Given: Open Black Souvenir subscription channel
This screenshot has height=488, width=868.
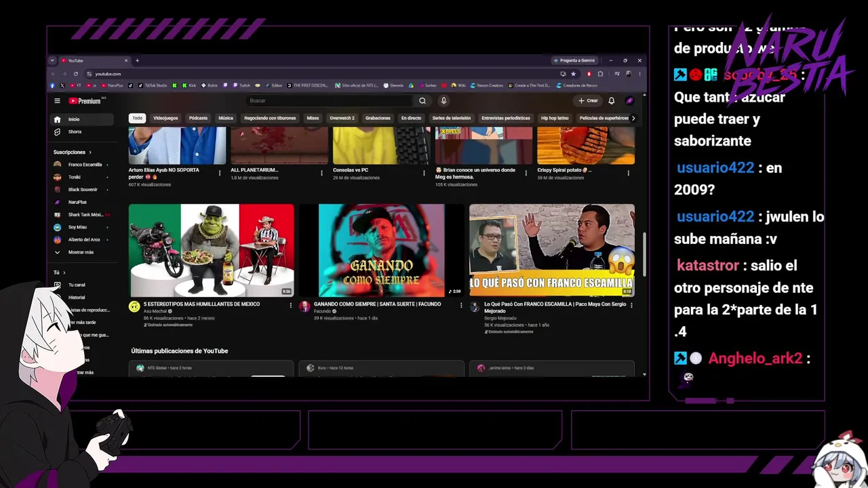Looking at the screenshot, I should click(83, 190).
